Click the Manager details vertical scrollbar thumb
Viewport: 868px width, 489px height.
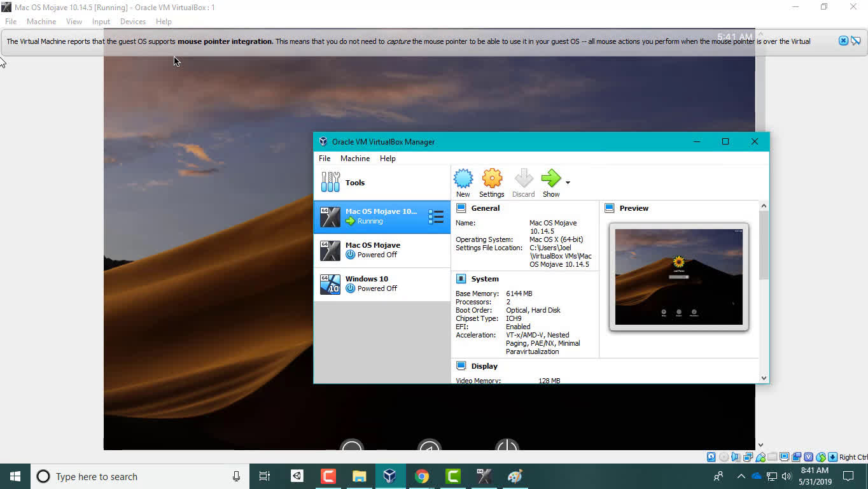764,245
